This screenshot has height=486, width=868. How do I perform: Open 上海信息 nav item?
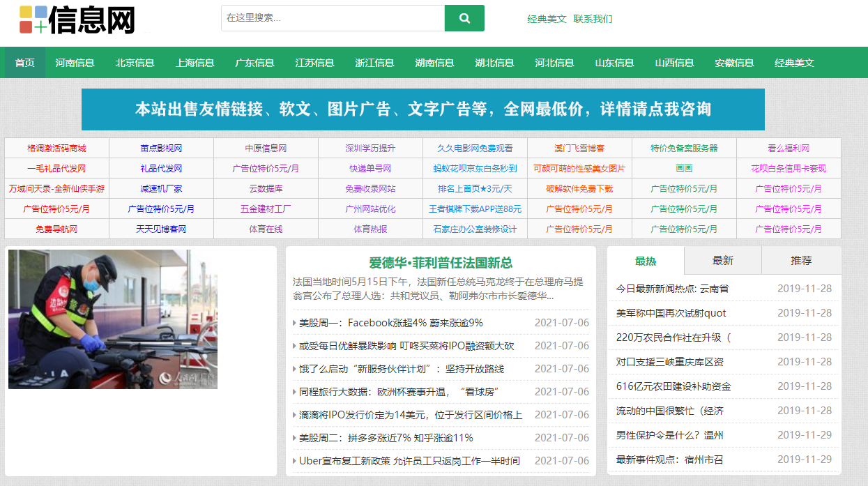pos(195,63)
